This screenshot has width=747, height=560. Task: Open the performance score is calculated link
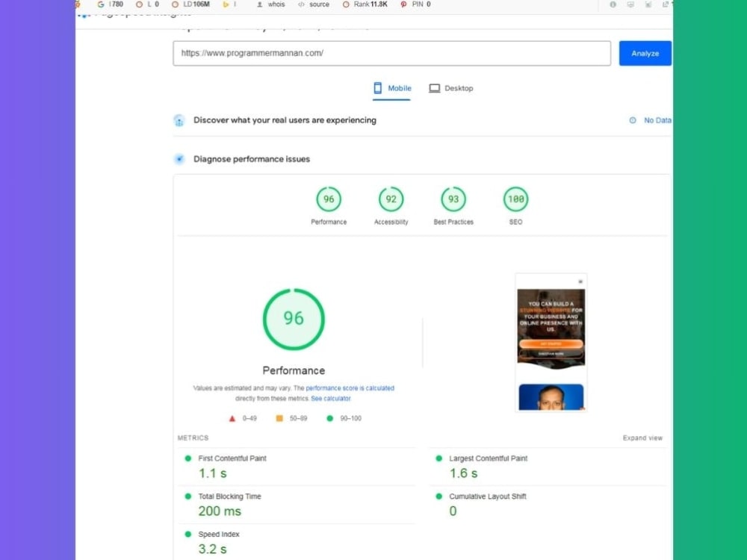tap(350, 388)
